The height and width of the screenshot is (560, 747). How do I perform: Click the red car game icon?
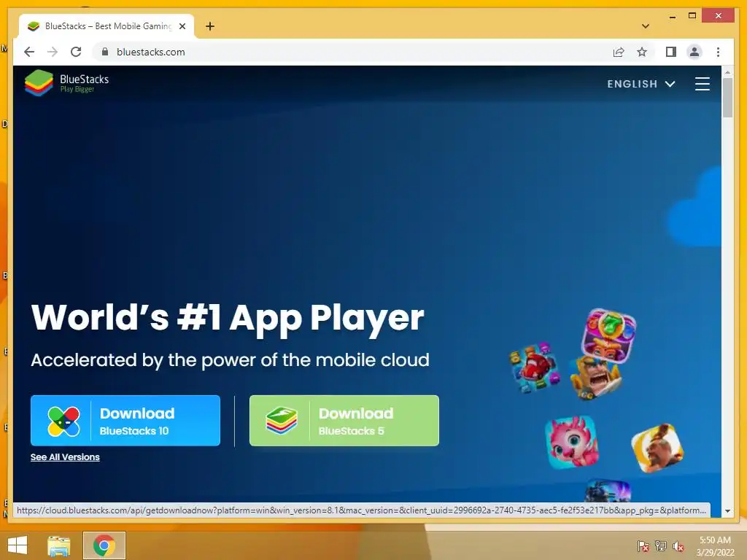click(x=535, y=367)
